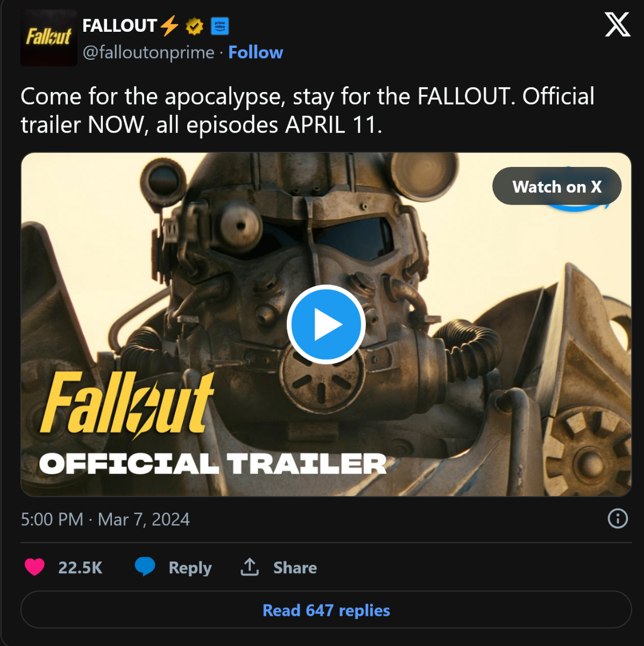Play the Fallout official trailer video
Viewport: 644px width, 646px height.
pyautogui.click(x=326, y=325)
